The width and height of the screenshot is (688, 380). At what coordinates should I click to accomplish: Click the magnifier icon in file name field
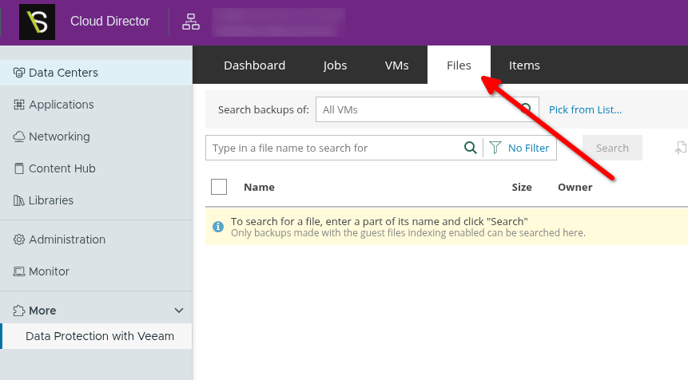(x=470, y=148)
